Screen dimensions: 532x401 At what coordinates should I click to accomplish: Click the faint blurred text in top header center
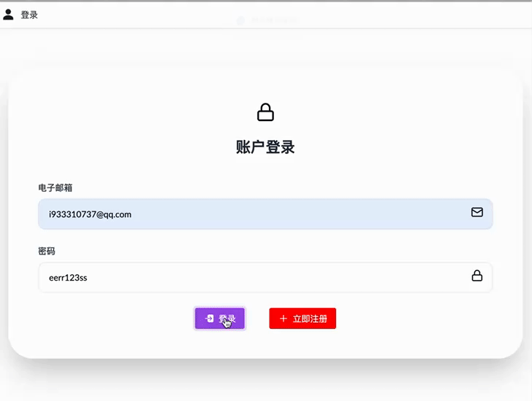[x=266, y=20]
